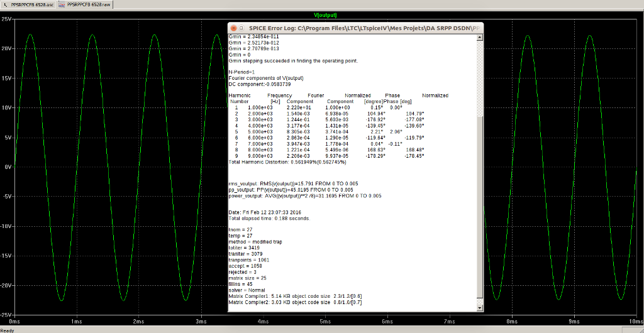The image size is (644, 333).
Task: Click the N-Period=1 line
Action: (241, 72)
